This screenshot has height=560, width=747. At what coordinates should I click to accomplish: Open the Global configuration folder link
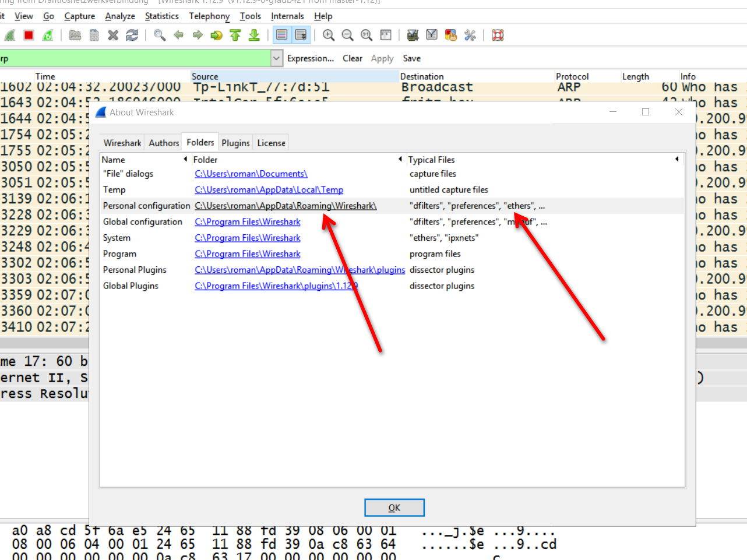[248, 222]
